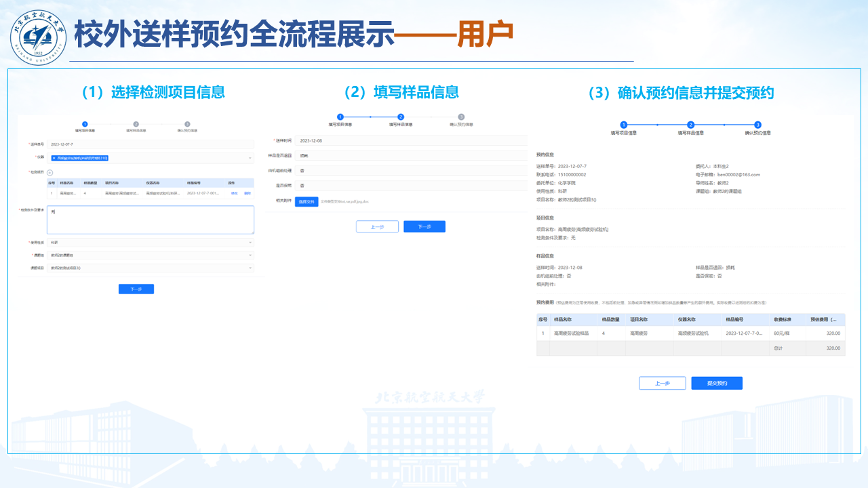Click 下一步 button in the first panel
868x488 pixels.
[136, 289]
